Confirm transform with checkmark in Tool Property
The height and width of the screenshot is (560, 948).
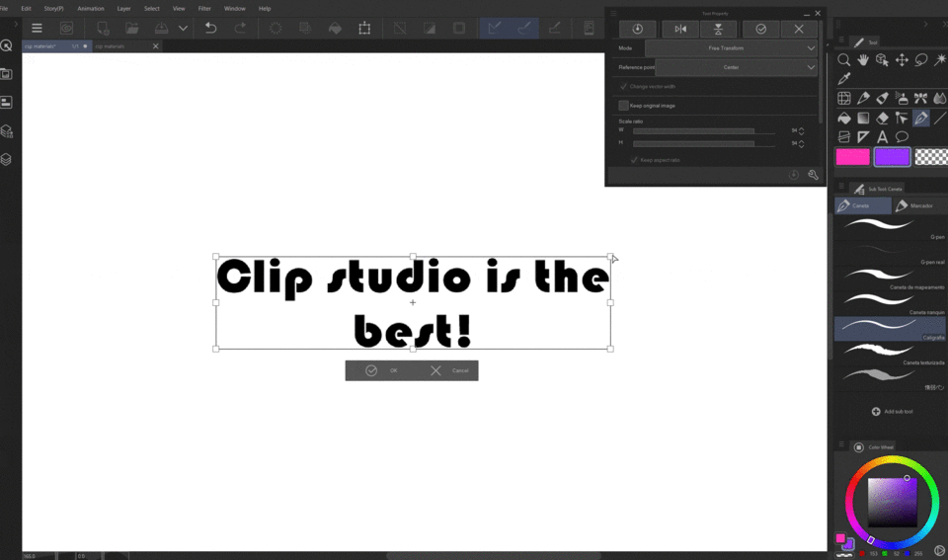point(760,29)
